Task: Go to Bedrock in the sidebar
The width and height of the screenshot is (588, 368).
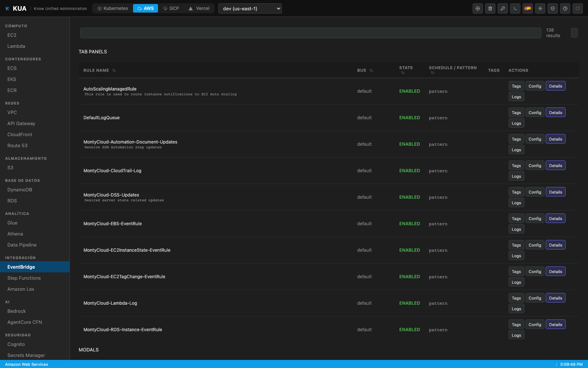Action: point(35,311)
